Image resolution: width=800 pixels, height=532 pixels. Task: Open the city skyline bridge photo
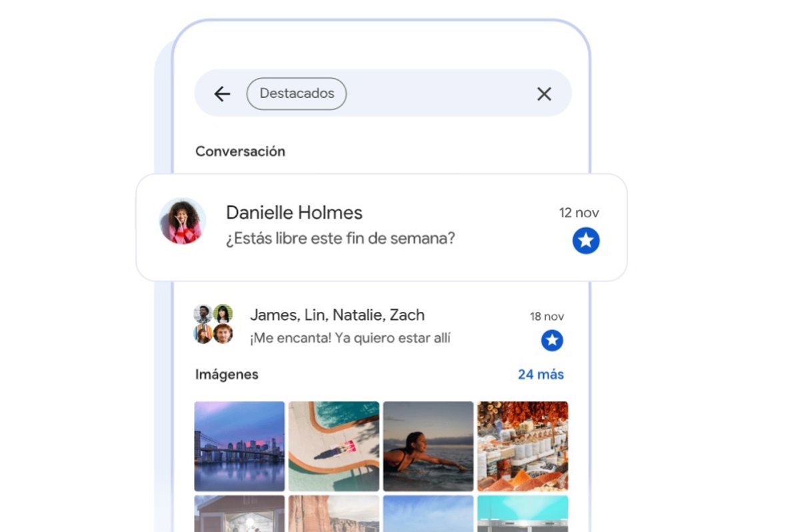point(239,446)
